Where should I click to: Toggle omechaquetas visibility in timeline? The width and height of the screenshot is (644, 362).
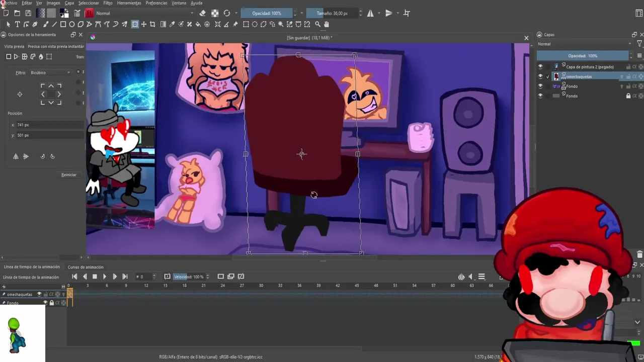point(39,294)
